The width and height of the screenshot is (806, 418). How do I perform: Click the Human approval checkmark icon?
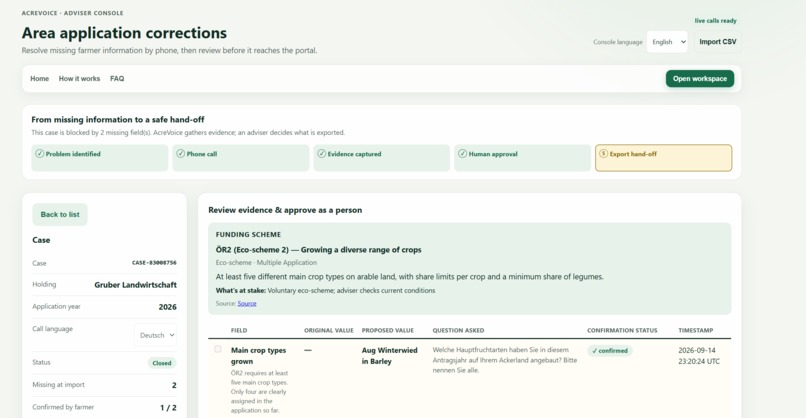pyautogui.click(x=463, y=154)
